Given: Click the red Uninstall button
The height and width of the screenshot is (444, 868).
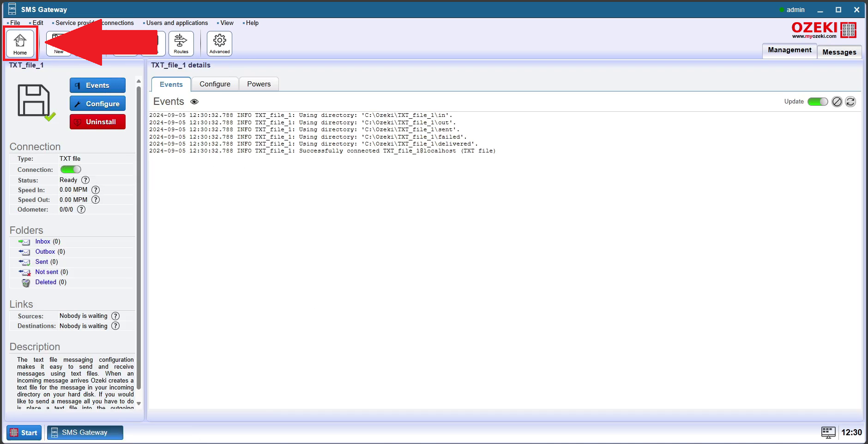Looking at the screenshot, I should [x=97, y=122].
